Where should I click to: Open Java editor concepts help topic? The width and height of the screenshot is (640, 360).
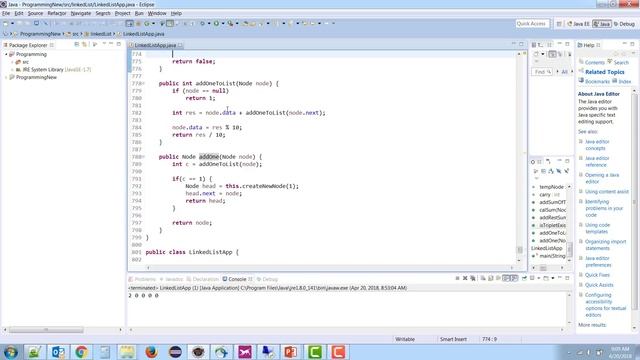click(597, 145)
